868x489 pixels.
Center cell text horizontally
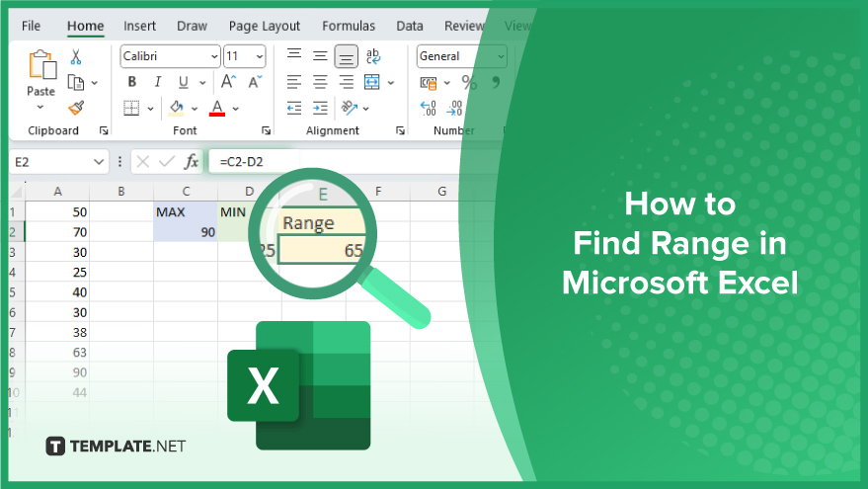coord(320,83)
